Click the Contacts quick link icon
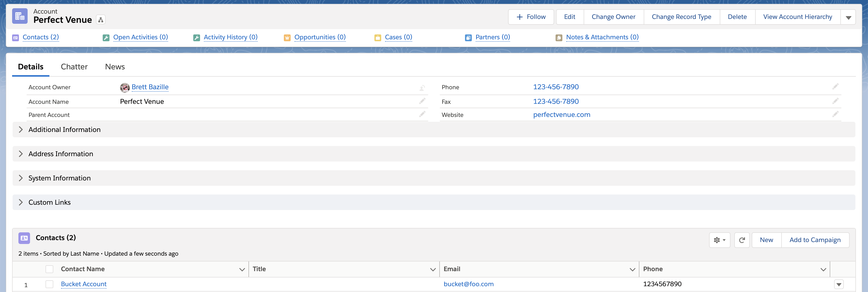Viewport: 868px width, 292px height. (15, 38)
